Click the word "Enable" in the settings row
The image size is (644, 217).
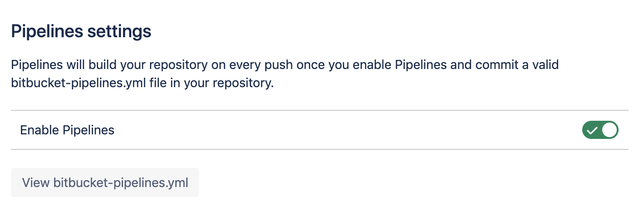click(39, 130)
